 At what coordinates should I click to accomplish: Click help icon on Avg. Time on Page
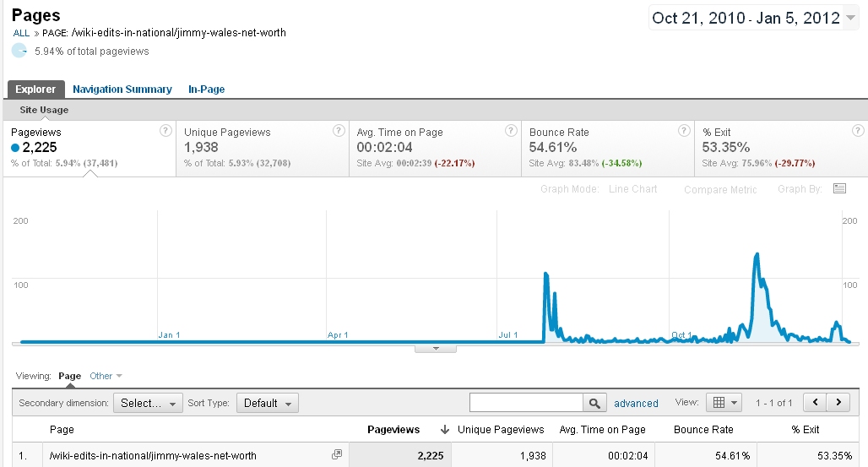click(511, 131)
